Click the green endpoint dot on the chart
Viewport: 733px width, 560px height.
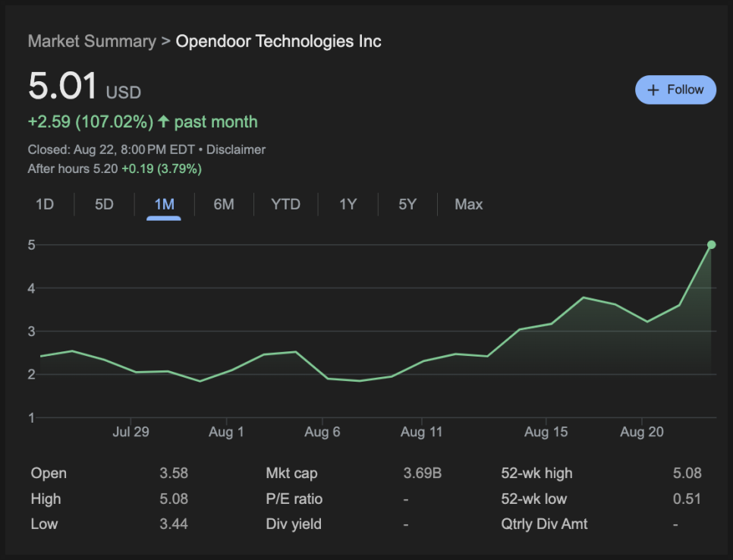pyautogui.click(x=711, y=244)
